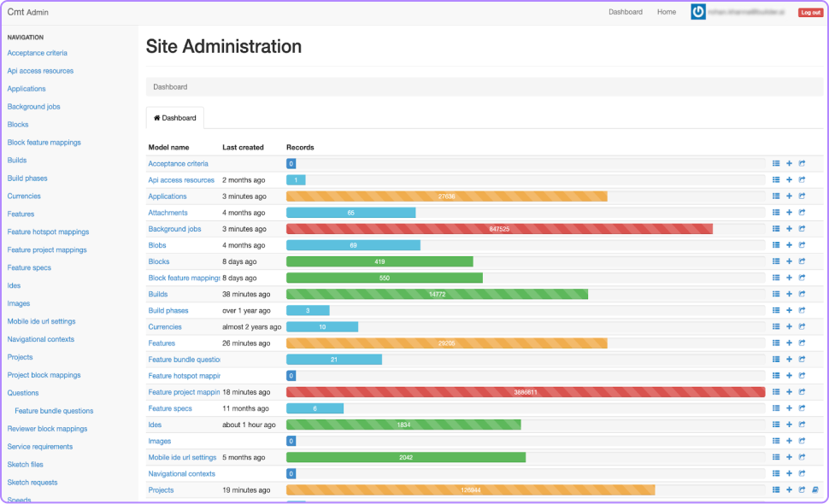Click the Mobile ide url settings 2042 bar

(406, 458)
